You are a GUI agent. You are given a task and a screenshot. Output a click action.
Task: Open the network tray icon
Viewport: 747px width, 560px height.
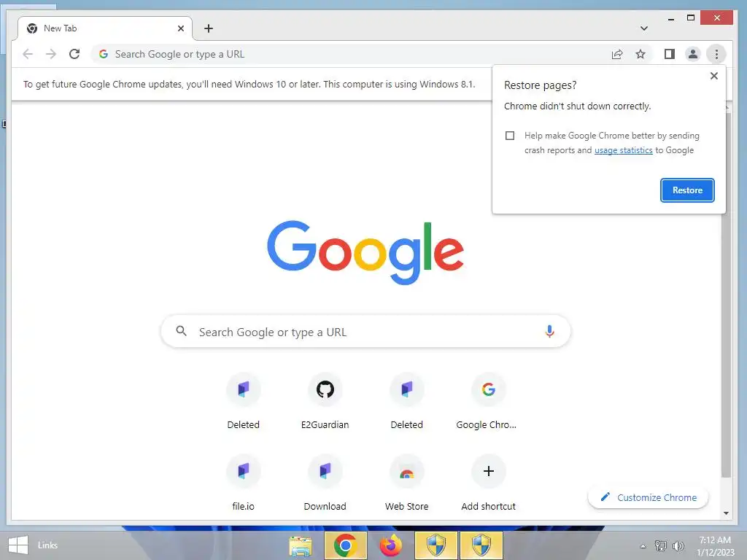[660, 545]
